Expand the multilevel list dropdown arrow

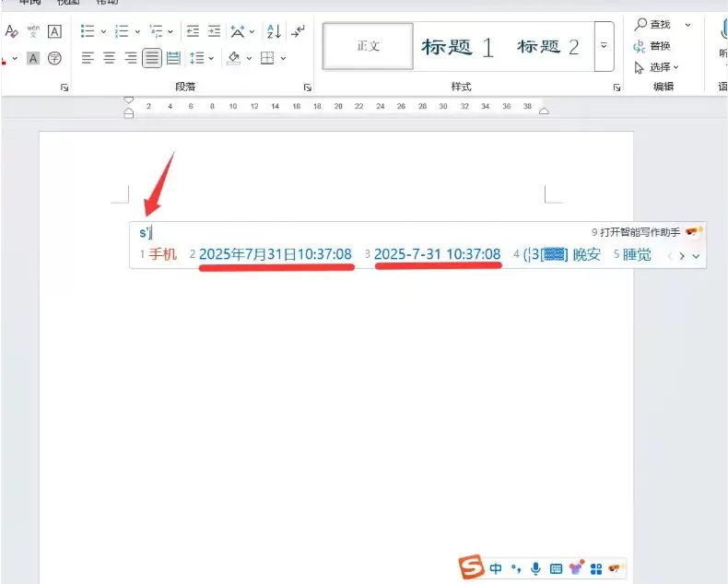click(x=170, y=32)
